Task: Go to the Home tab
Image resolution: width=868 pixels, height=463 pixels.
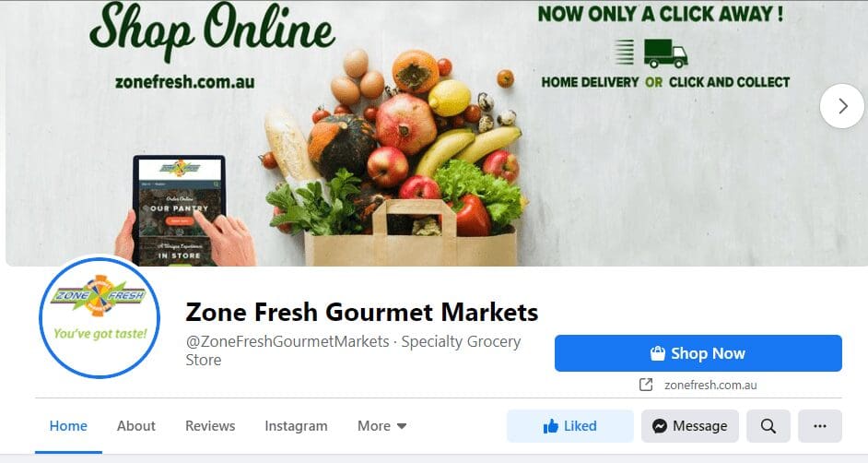Action: pyautogui.click(x=68, y=426)
